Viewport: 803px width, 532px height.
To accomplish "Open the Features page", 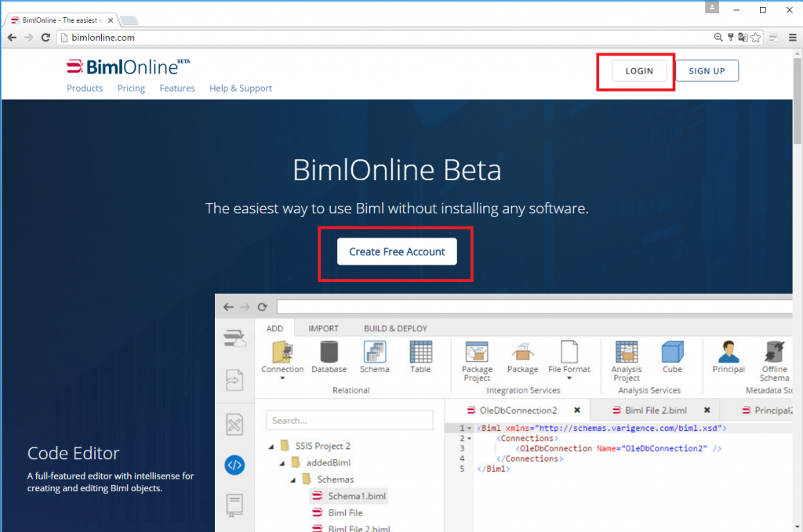I will coord(177,88).
